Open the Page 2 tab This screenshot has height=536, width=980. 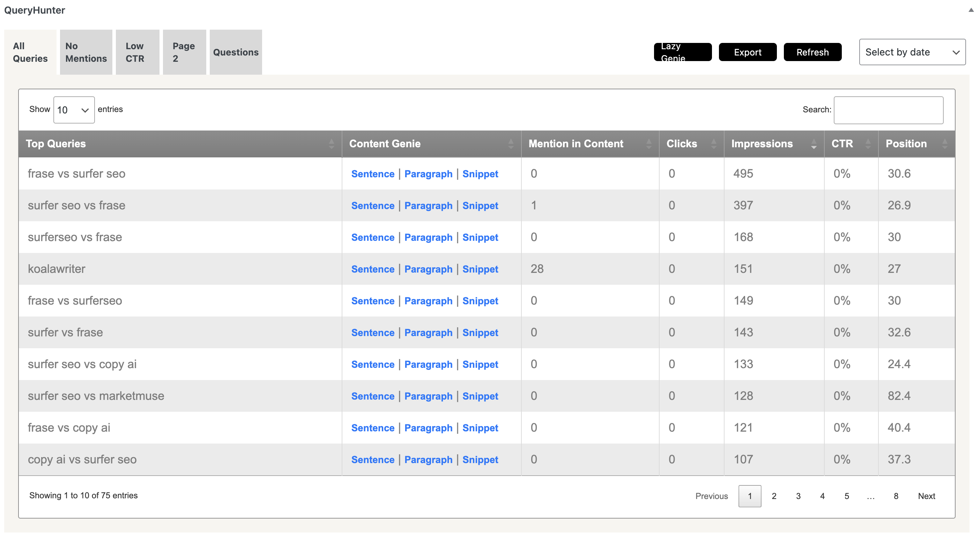point(185,52)
